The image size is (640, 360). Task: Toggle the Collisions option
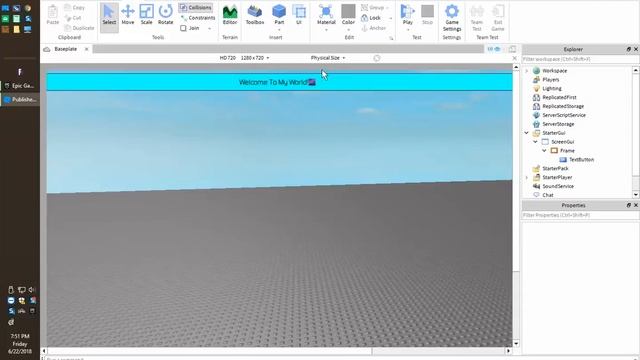tap(196, 8)
